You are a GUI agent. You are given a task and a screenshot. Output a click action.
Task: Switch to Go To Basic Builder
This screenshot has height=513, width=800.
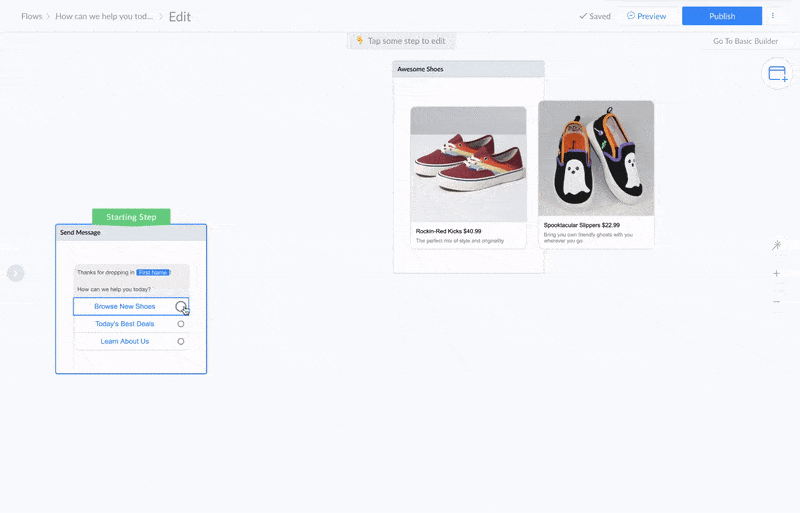pos(746,41)
